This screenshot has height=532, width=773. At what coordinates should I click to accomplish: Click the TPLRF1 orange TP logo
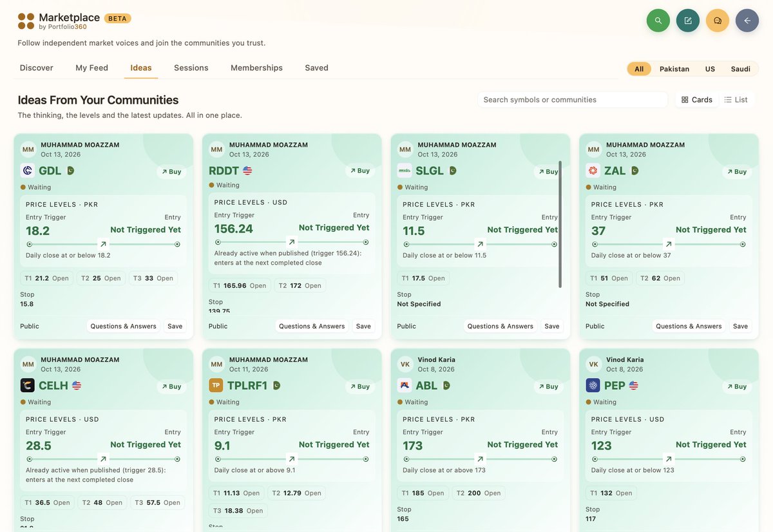tap(216, 386)
